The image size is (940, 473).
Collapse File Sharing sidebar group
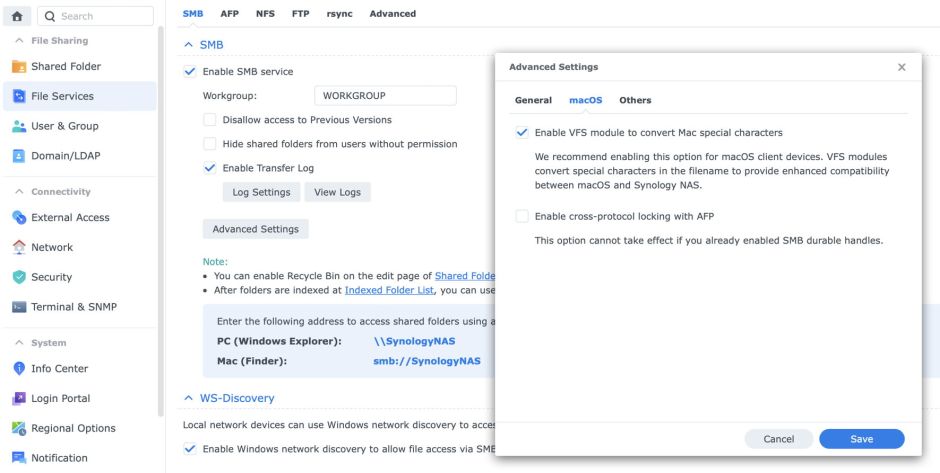(x=18, y=41)
